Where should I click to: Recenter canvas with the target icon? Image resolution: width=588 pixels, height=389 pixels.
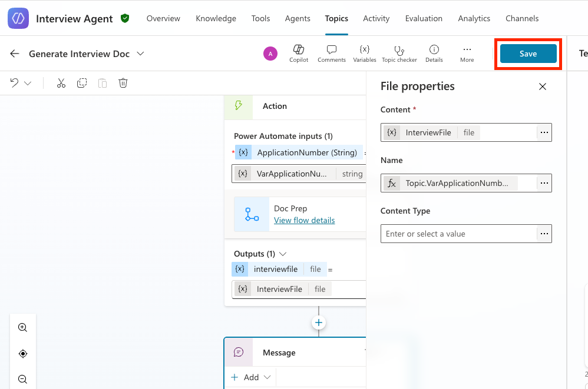pyautogui.click(x=23, y=354)
